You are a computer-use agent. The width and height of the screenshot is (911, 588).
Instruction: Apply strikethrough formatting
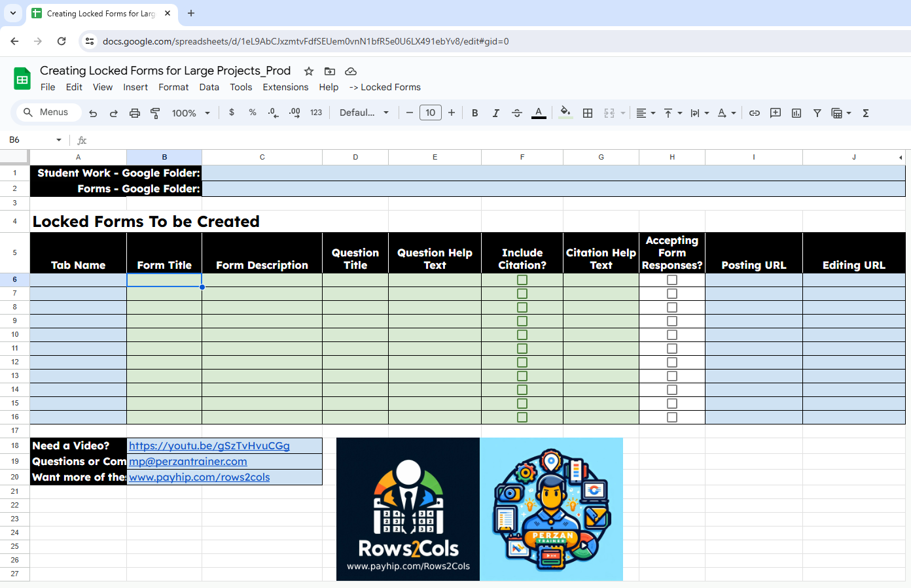point(517,113)
